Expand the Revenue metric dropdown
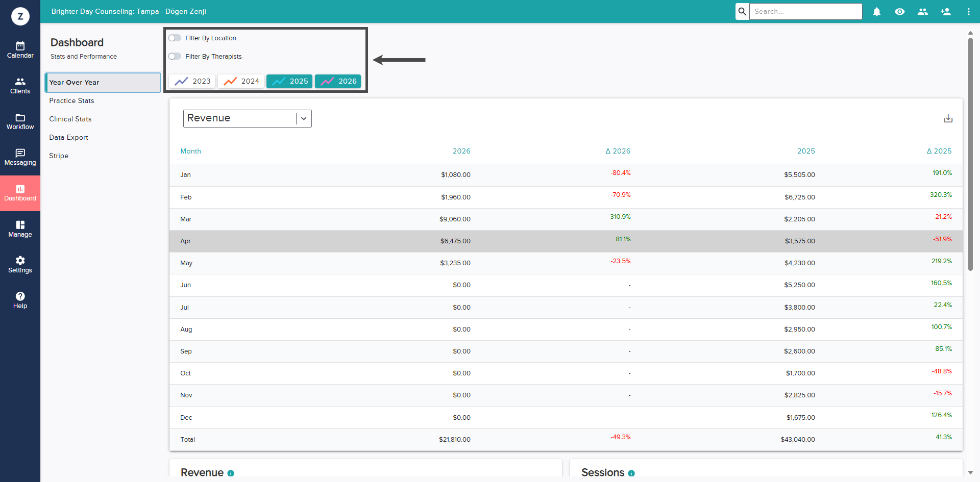The width and height of the screenshot is (980, 482). click(x=247, y=118)
